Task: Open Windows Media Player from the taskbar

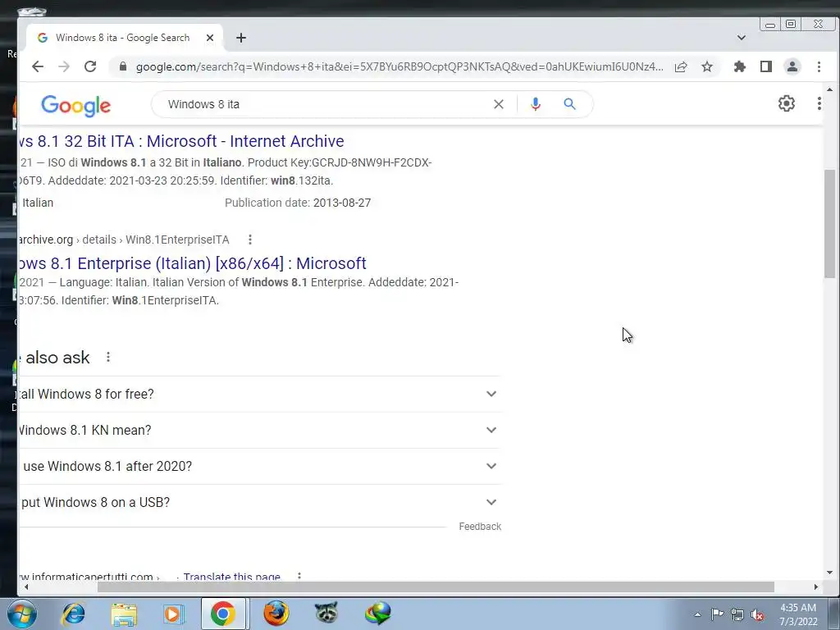Action: point(173,614)
